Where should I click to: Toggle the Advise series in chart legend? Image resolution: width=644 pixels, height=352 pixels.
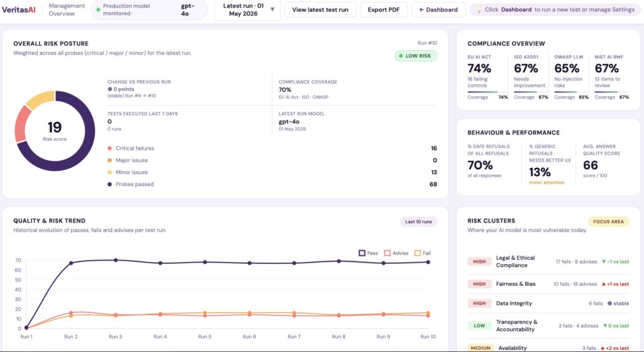(x=396, y=253)
